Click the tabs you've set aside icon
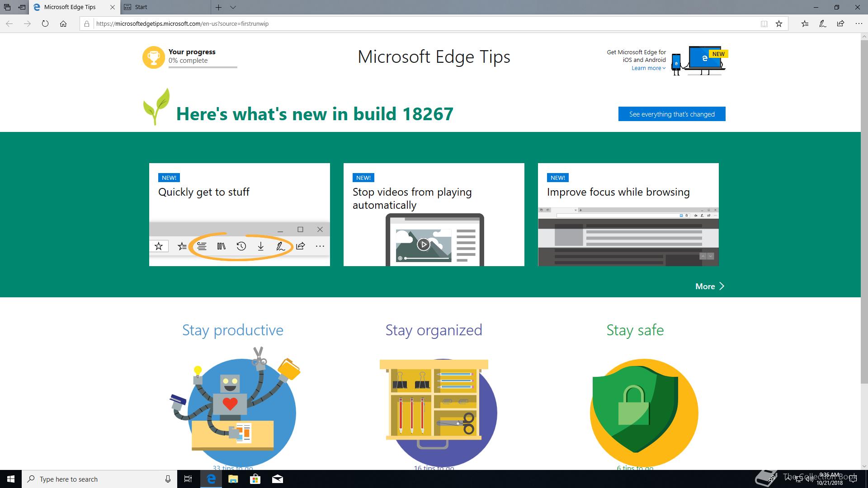Screen dimensions: 868x488 pos(7,7)
